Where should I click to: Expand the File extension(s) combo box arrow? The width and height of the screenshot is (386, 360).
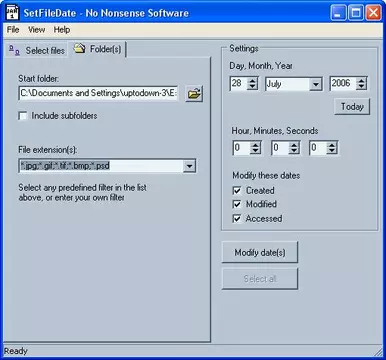189,166
